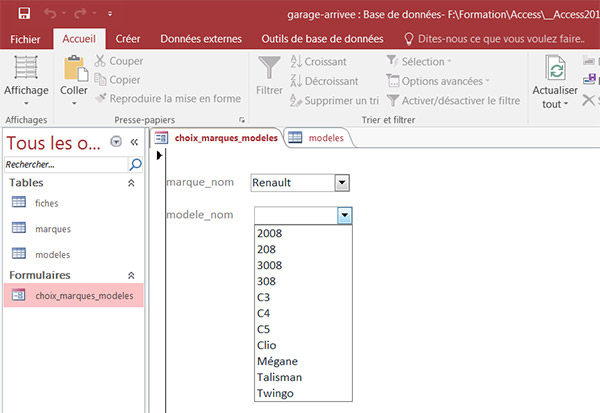
Task: Click the 'Dites-nous ce que vous voulez faire' box
Action: click(x=494, y=39)
